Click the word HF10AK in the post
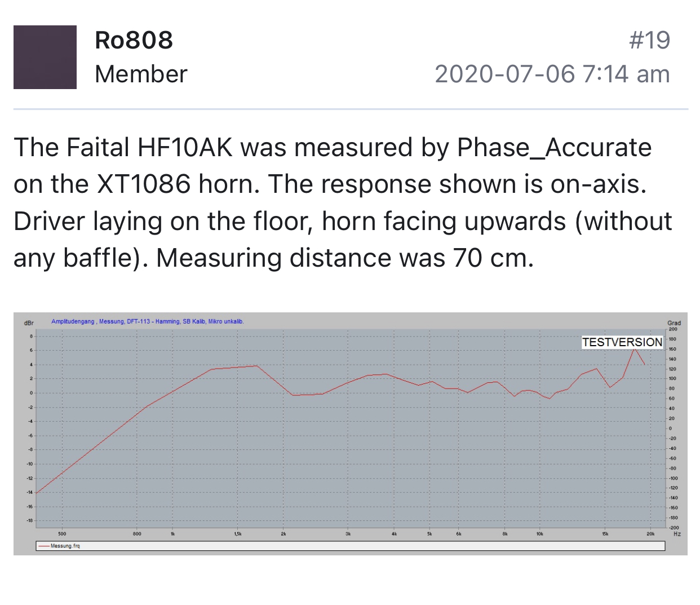Screen dimensions: 700x605 tap(185, 148)
